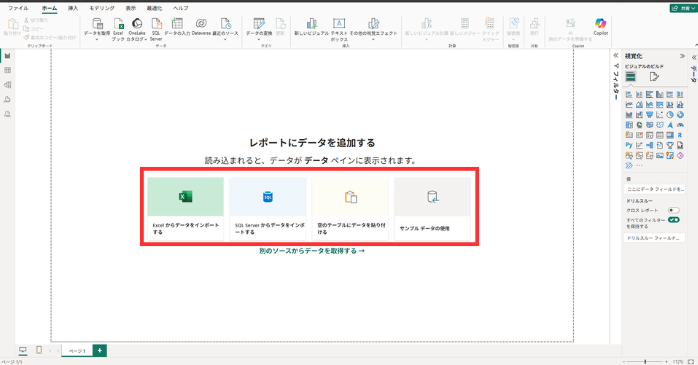Click サンプル データの使用 card
The image size is (698, 365).
(432, 209)
